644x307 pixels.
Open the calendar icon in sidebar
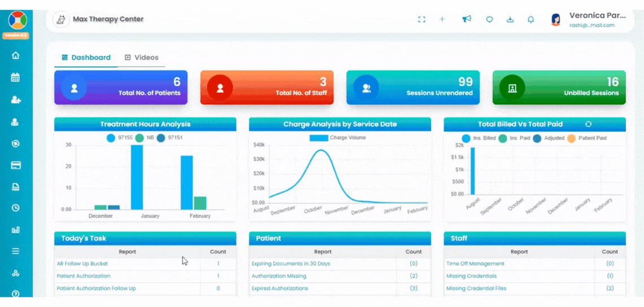16,77
